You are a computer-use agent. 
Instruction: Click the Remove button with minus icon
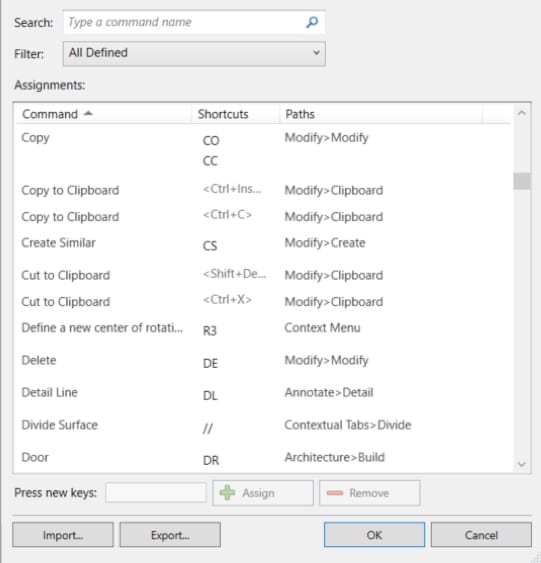coord(369,493)
